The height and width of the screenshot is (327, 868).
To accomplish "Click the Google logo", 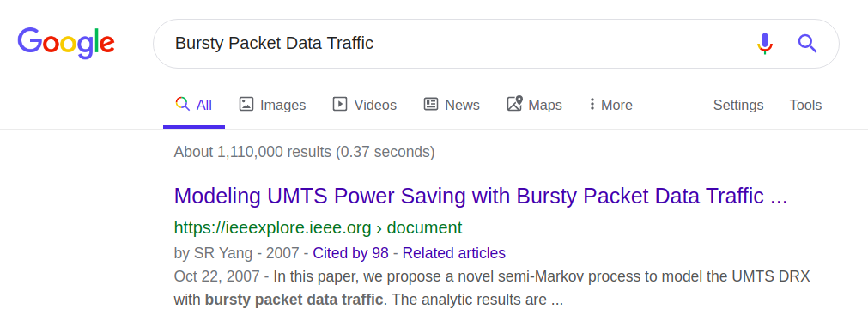I will [66, 43].
